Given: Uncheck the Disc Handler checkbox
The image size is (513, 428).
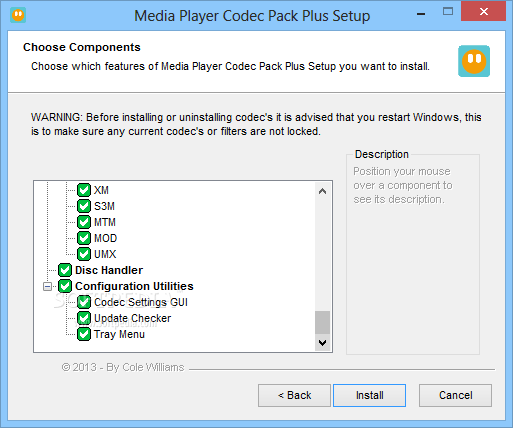Looking at the screenshot, I should [x=65, y=270].
